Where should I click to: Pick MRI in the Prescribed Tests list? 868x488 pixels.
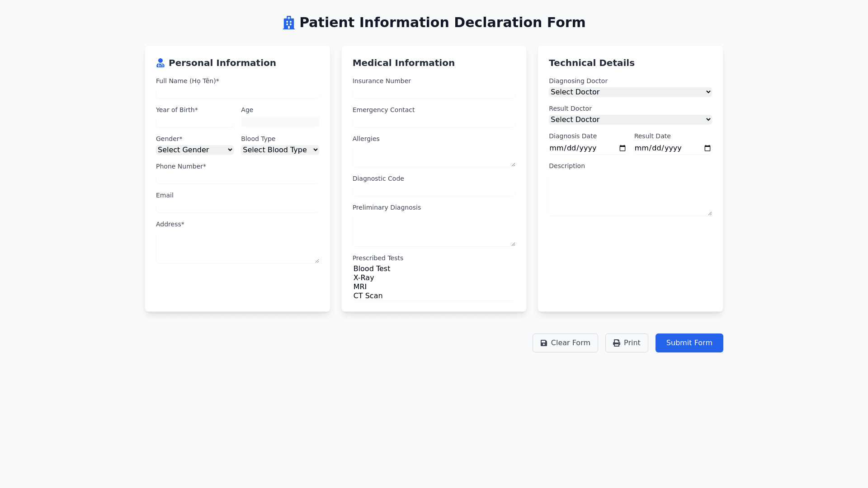360,287
